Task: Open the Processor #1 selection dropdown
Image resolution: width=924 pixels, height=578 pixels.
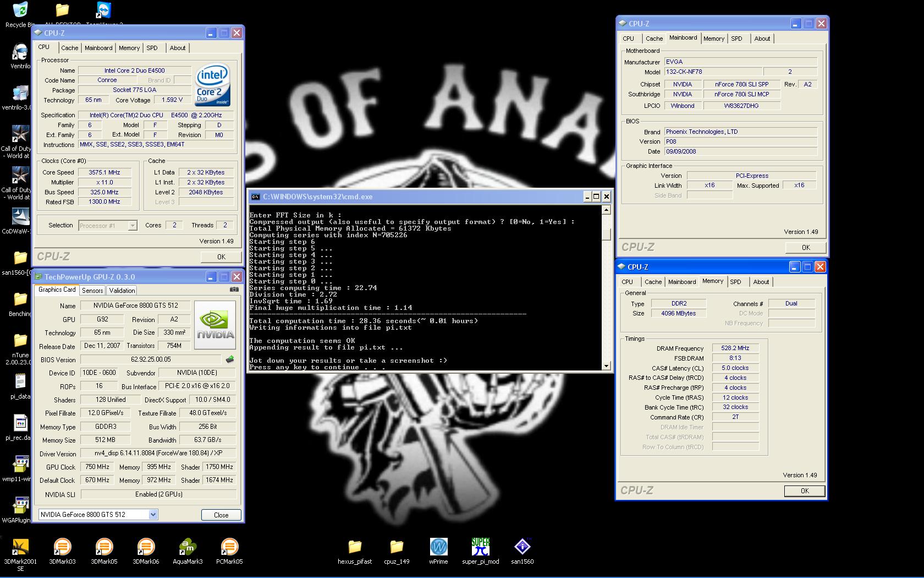Action: click(x=132, y=225)
